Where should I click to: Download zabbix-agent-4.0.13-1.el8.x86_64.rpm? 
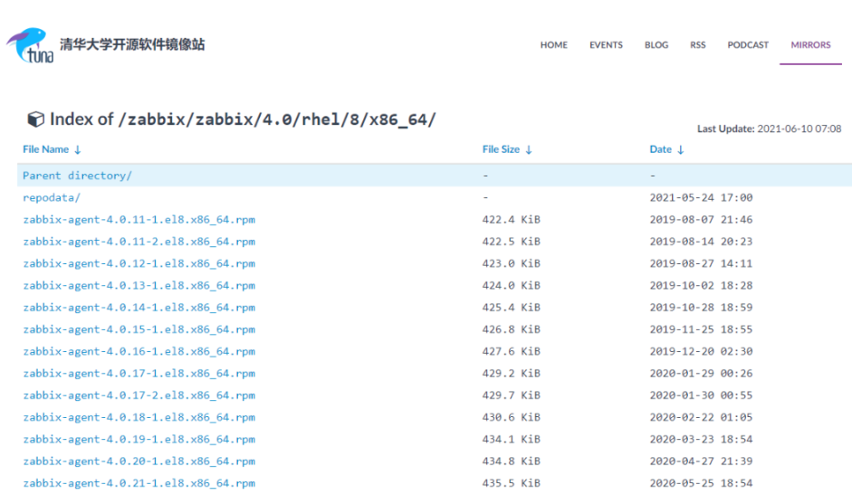click(139, 286)
